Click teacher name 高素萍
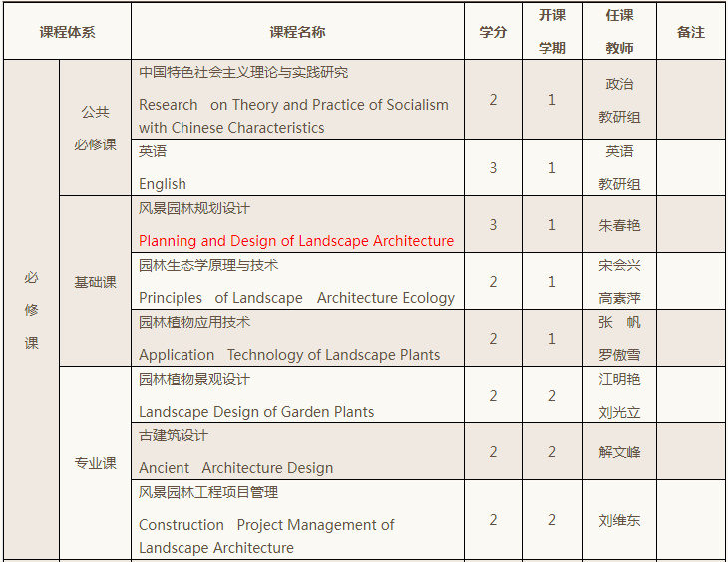Image resolution: width=728 pixels, height=562 pixels. (620, 298)
